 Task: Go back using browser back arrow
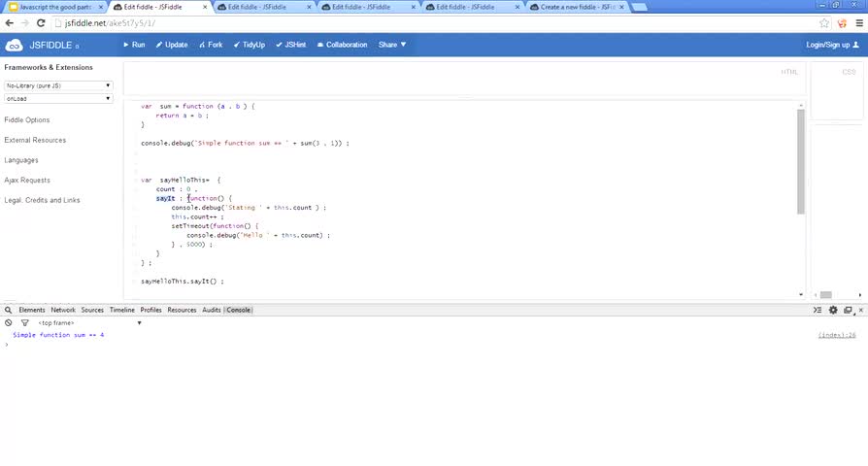click(x=10, y=23)
